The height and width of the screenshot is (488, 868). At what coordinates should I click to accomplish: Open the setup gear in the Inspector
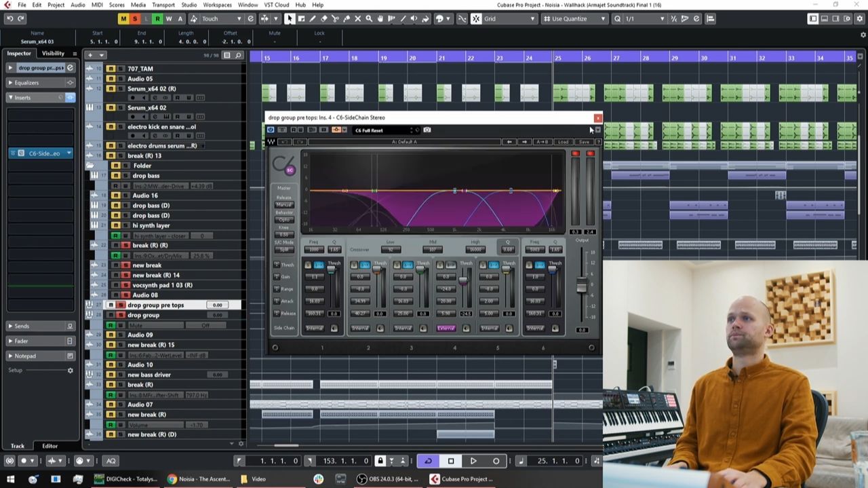(x=70, y=371)
